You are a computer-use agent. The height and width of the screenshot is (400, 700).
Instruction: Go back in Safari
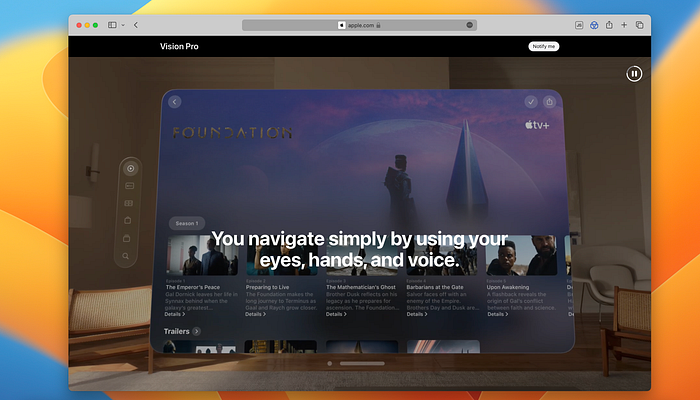(x=136, y=25)
